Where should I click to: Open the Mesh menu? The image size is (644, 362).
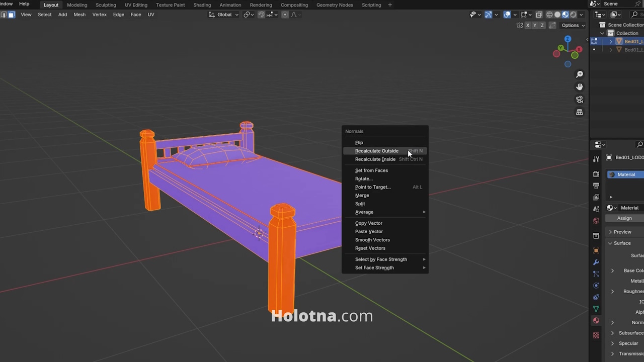click(x=79, y=15)
